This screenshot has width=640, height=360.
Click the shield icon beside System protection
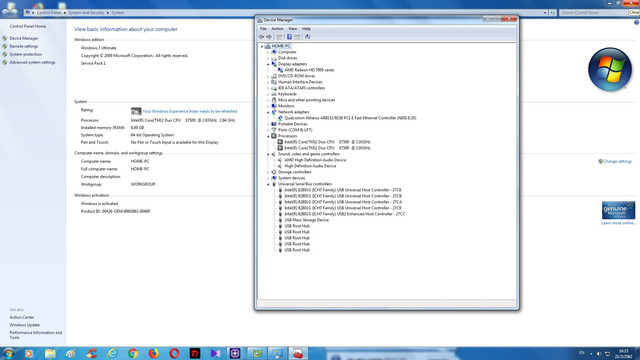point(5,54)
